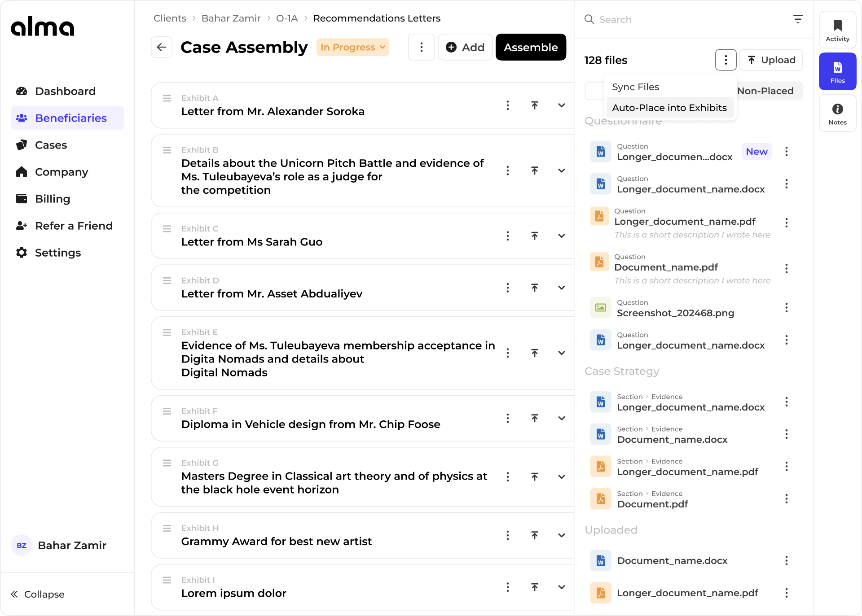Open options for the New docx file
The height and width of the screenshot is (616, 862).
coord(787,152)
